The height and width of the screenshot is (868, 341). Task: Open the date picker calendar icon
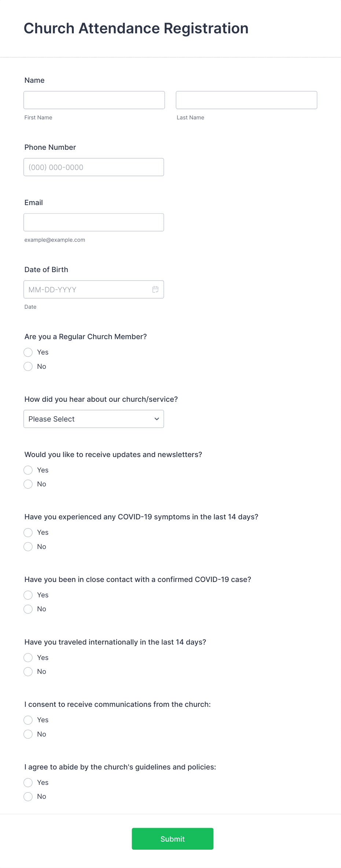pos(155,289)
